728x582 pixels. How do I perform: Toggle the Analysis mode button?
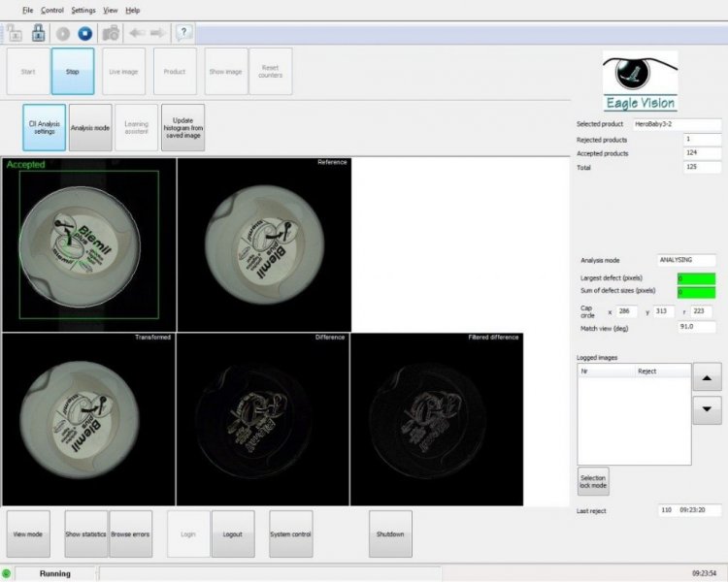[90, 128]
